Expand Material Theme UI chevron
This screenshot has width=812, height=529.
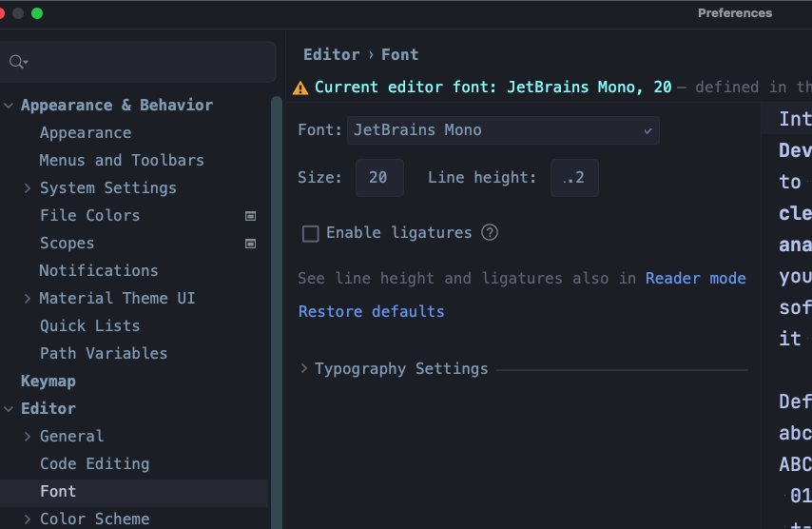[28, 299]
